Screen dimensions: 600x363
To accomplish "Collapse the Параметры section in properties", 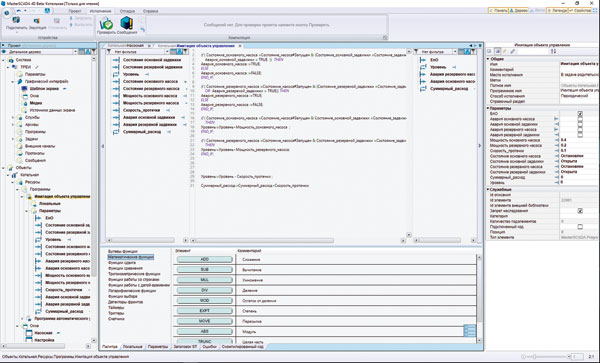I will click(488, 108).
